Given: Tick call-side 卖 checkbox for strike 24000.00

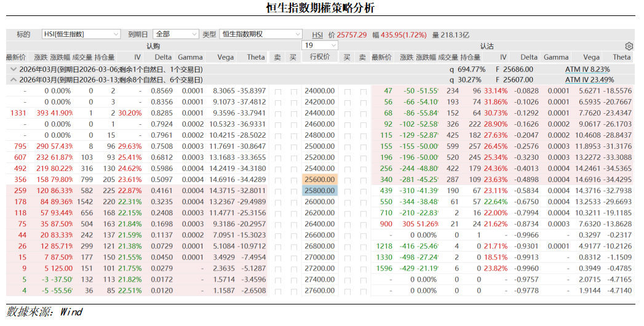Looking at the screenshot, I should click(278, 91).
